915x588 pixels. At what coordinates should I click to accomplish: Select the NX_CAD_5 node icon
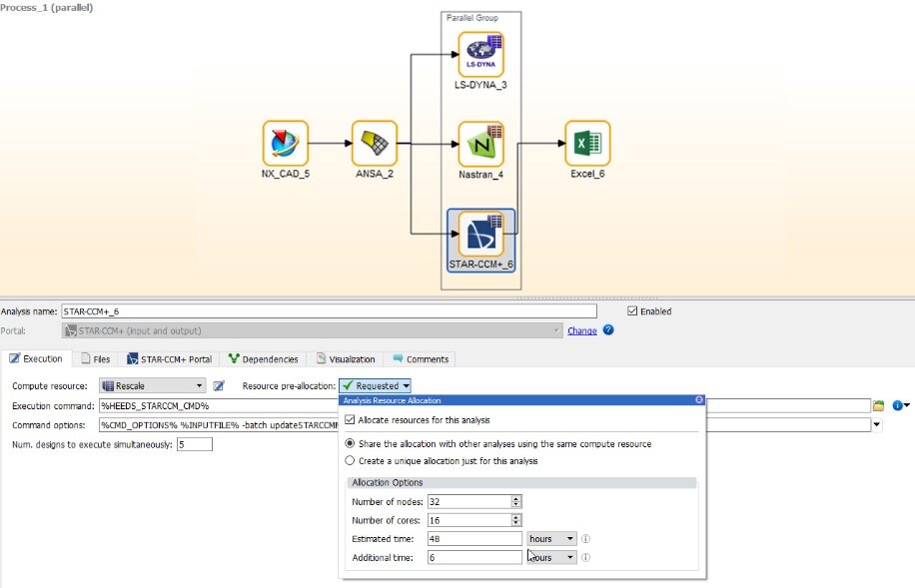[x=286, y=144]
